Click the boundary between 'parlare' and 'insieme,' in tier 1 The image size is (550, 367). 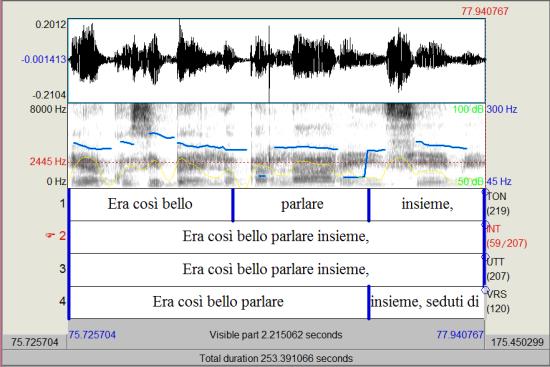(x=369, y=205)
